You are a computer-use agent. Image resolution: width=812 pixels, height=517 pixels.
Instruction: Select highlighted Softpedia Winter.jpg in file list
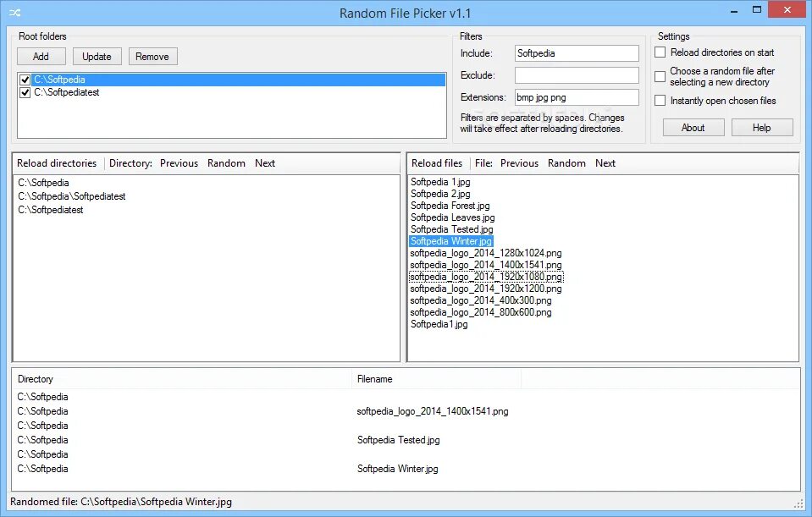pos(451,241)
